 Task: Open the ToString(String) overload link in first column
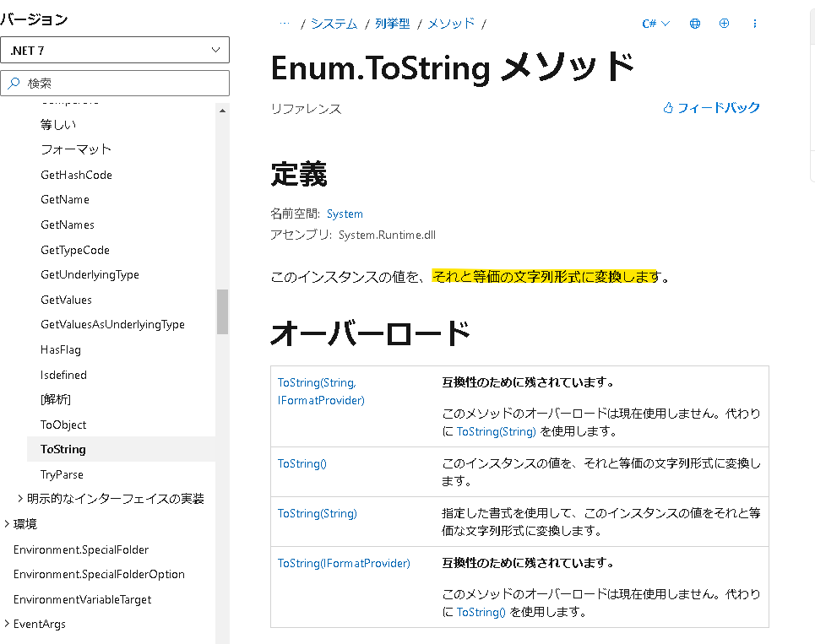(317, 513)
